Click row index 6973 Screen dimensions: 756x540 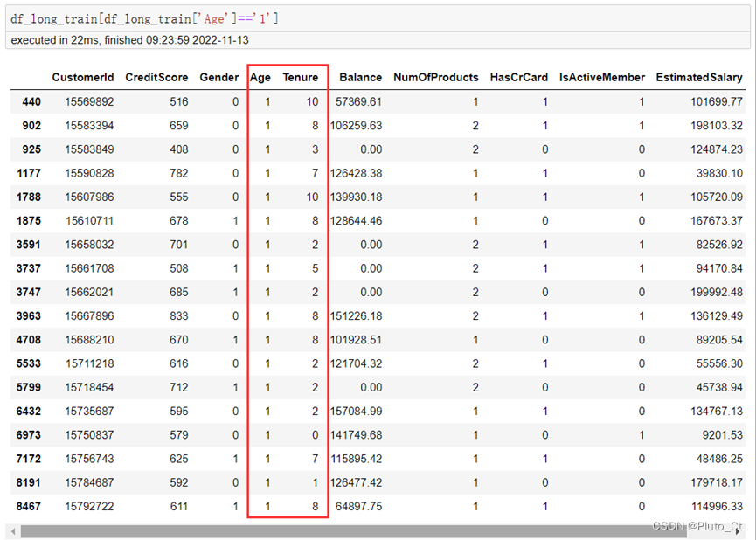(29, 435)
